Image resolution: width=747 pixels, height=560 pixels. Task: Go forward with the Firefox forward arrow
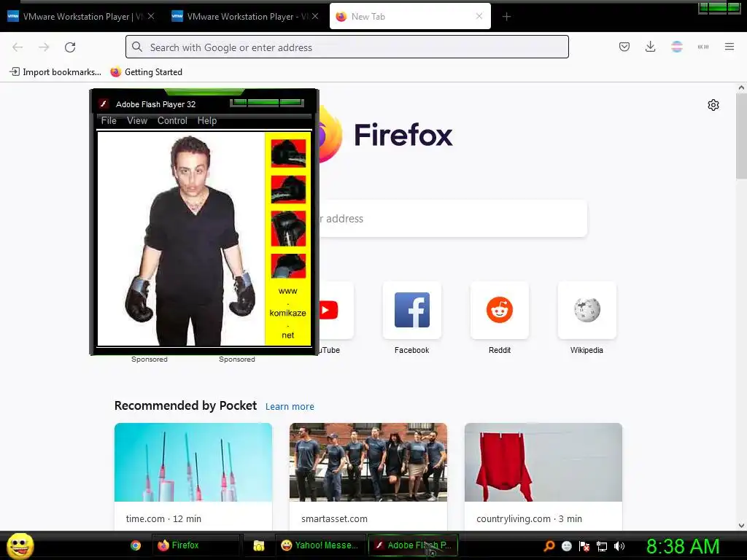coord(44,47)
